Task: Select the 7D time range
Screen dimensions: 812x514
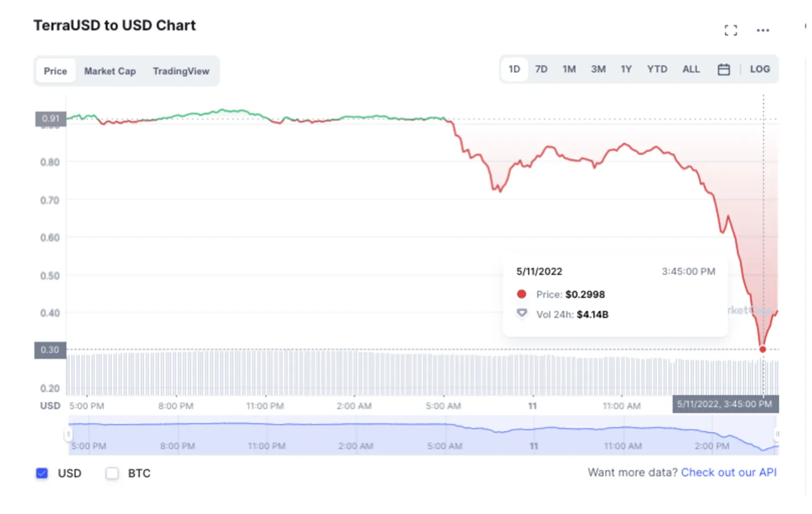Action: pyautogui.click(x=541, y=69)
